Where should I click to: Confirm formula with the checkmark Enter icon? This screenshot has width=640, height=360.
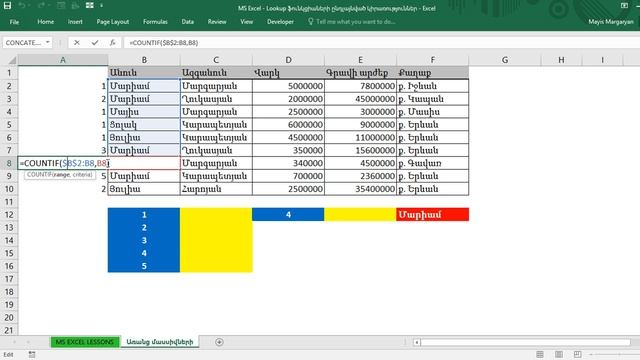95,42
